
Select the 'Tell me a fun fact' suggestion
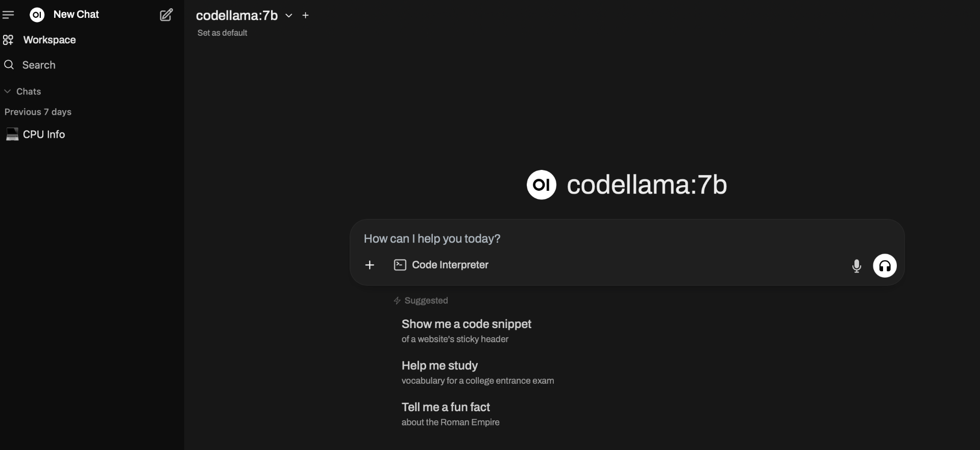tap(450, 414)
